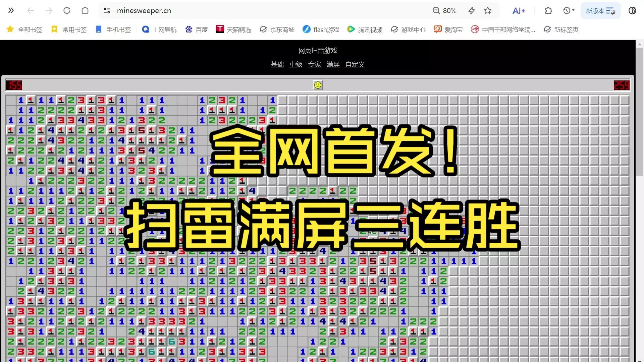Screen dimensions: 644x362
Task: Click the smiley face reset button
Action: [318, 85]
